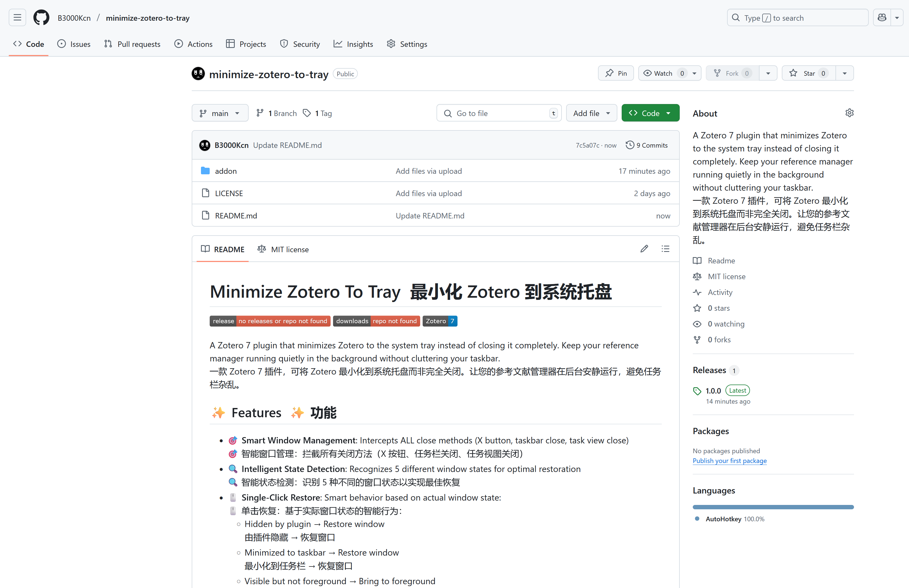This screenshot has height=588, width=909.
Task: Click the Go to file search field
Action: (x=499, y=113)
